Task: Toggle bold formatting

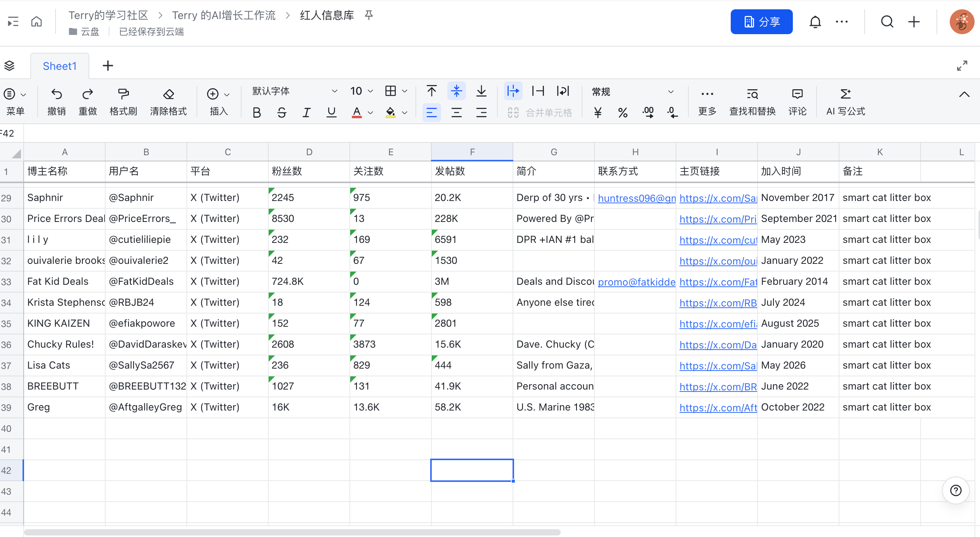Action: point(257,113)
